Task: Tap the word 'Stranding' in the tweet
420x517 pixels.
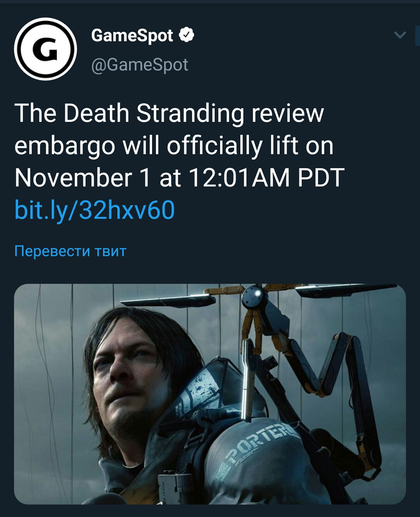Action: click(x=190, y=113)
